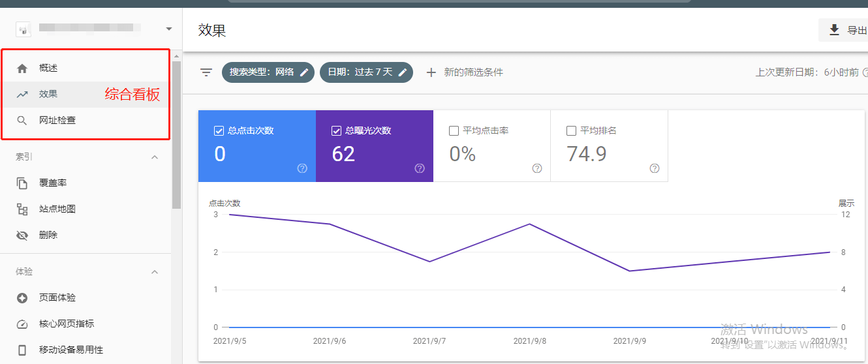This screenshot has height=364, width=868.
Task: Click 上次更新日期：6小时前 text
Action: pos(807,72)
